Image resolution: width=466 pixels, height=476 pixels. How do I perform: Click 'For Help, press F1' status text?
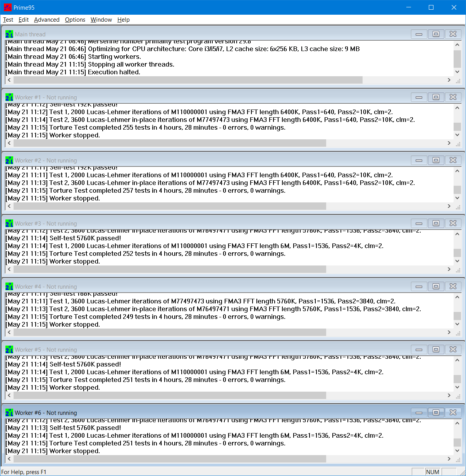click(x=24, y=472)
